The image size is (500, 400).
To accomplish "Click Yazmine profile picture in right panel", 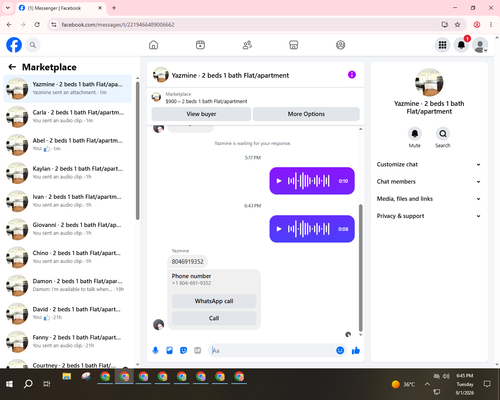I will pos(429,82).
